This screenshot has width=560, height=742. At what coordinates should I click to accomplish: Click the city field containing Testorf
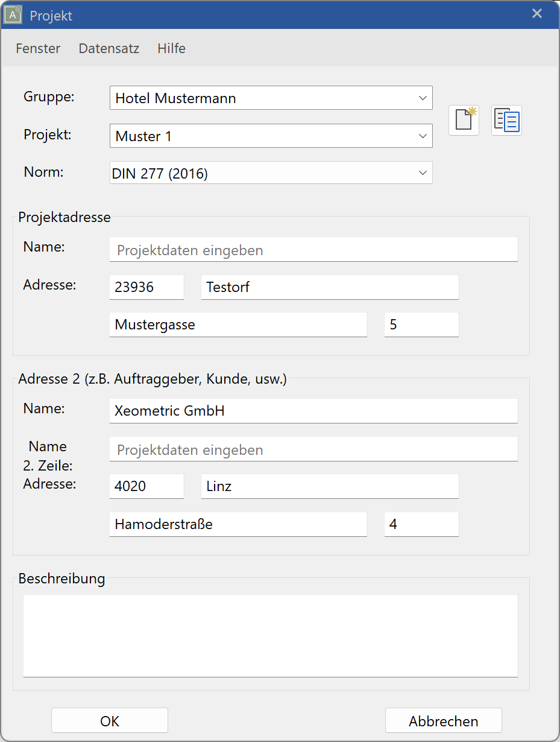329,287
